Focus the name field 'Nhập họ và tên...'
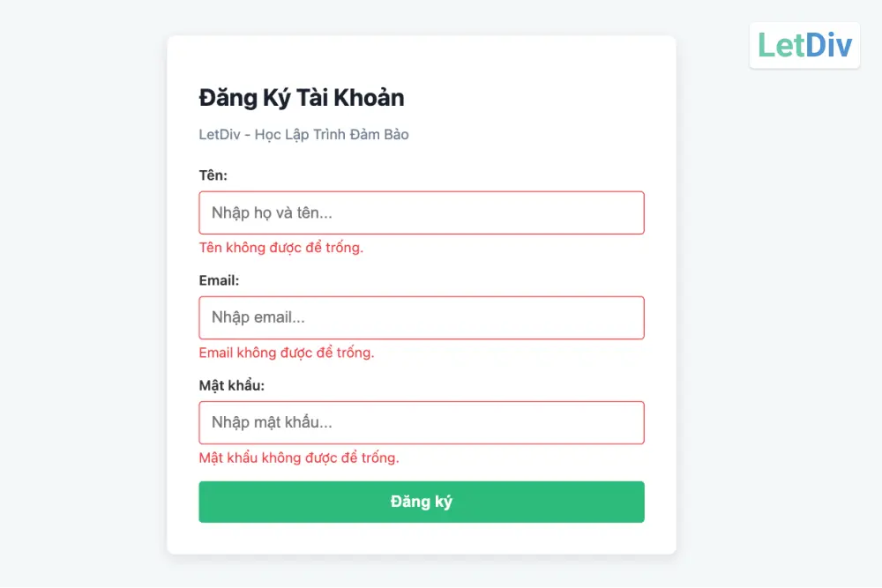The height and width of the screenshot is (588, 882). click(422, 212)
